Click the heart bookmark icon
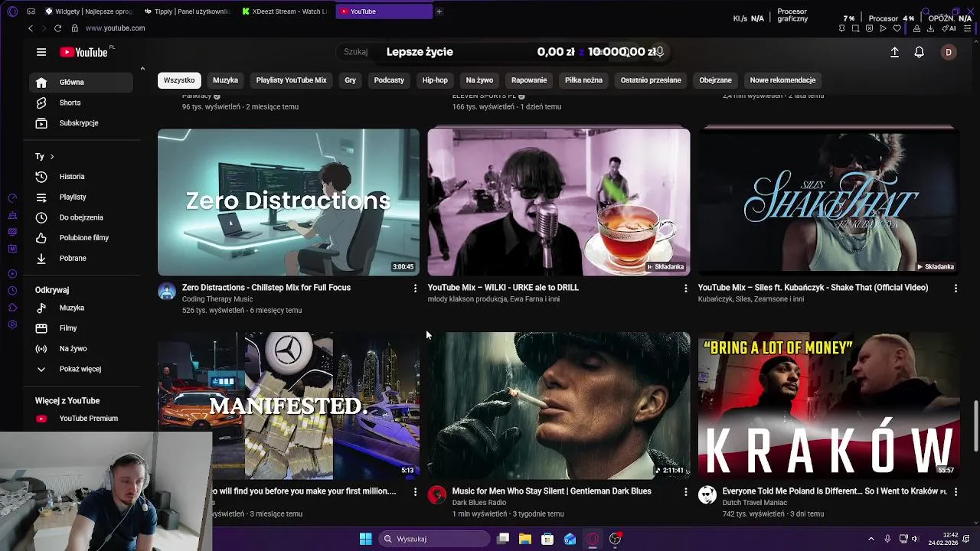The image size is (980, 551). (x=897, y=28)
